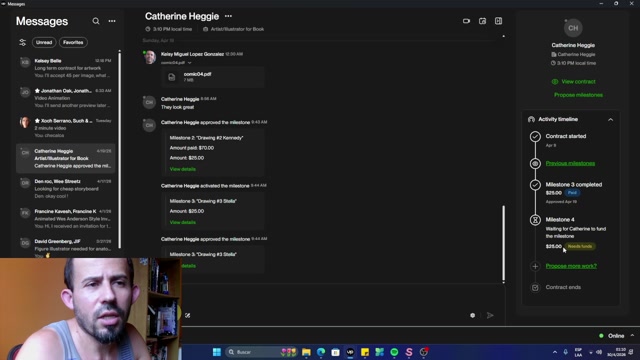This screenshot has height=360, width=640.
Task: Click Propose more work link
Action: pos(571,266)
